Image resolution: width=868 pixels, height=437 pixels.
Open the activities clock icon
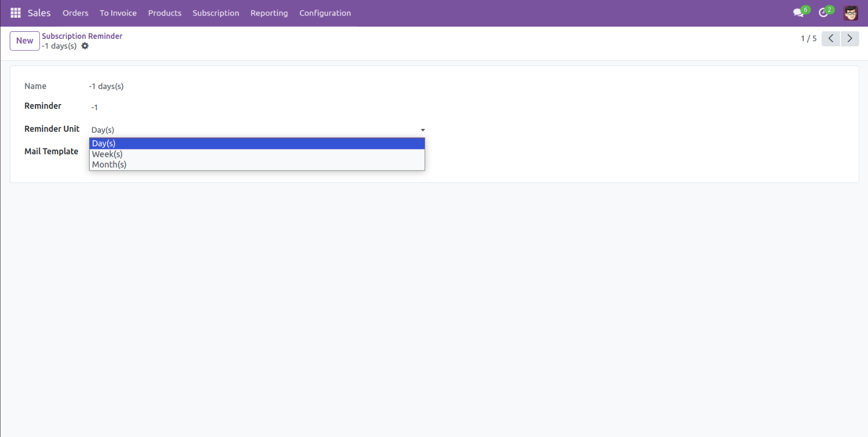[824, 12]
